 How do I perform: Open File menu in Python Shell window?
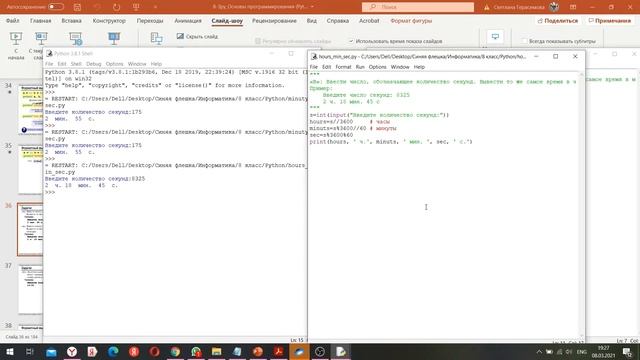pyautogui.click(x=49, y=64)
